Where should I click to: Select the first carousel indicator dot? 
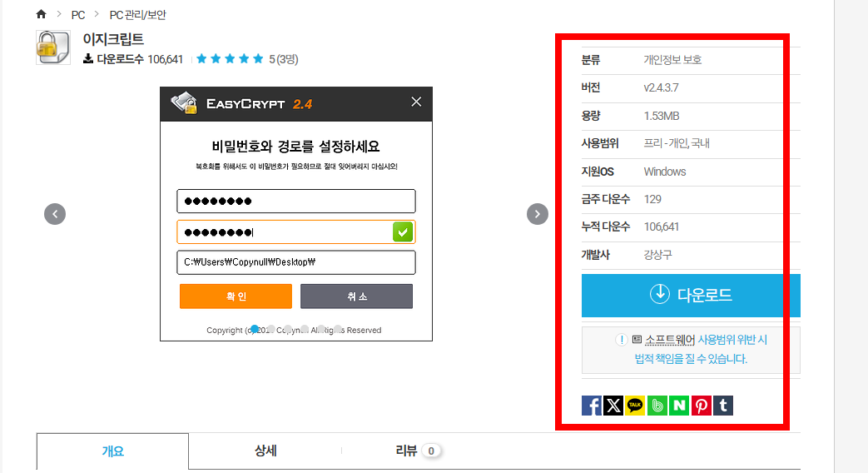click(254, 329)
